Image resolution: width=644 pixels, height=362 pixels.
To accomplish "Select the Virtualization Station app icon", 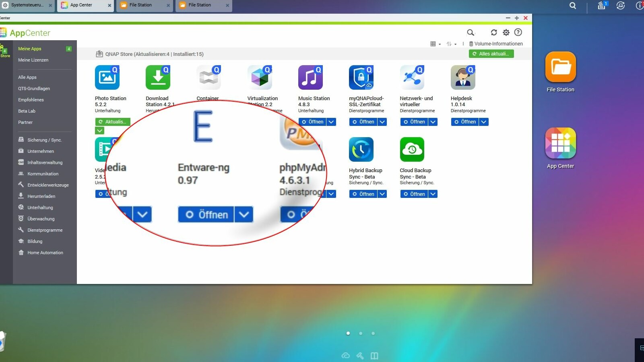I will point(260,77).
